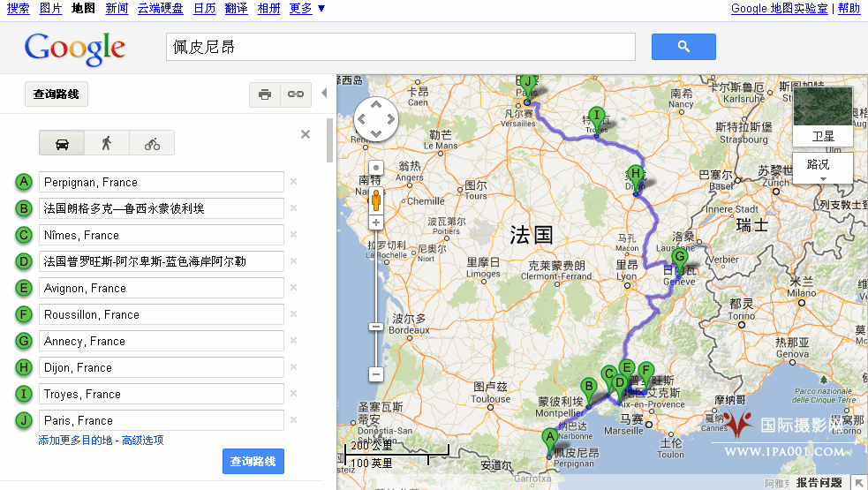
Task: Click the zoom slider handle
Action: 376,327
